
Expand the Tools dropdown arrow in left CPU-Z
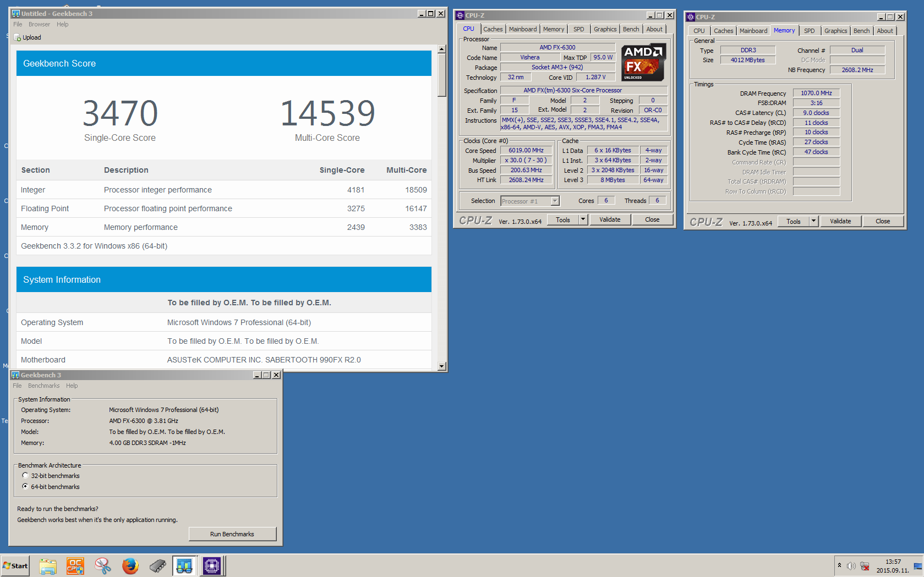coord(583,219)
